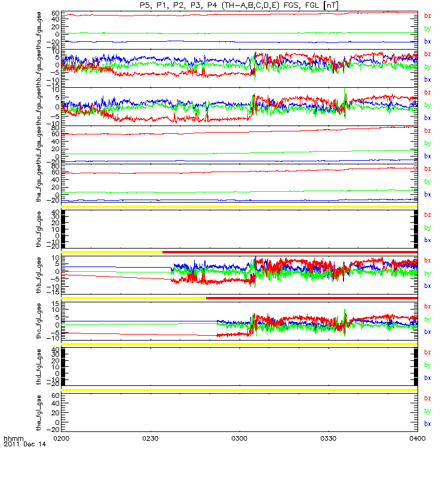Image resolution: width=448 pixels, height=478 pixels.
Task: Click the plot title mentioning FGS, FGL [nT]
Action: coord(240,5)
